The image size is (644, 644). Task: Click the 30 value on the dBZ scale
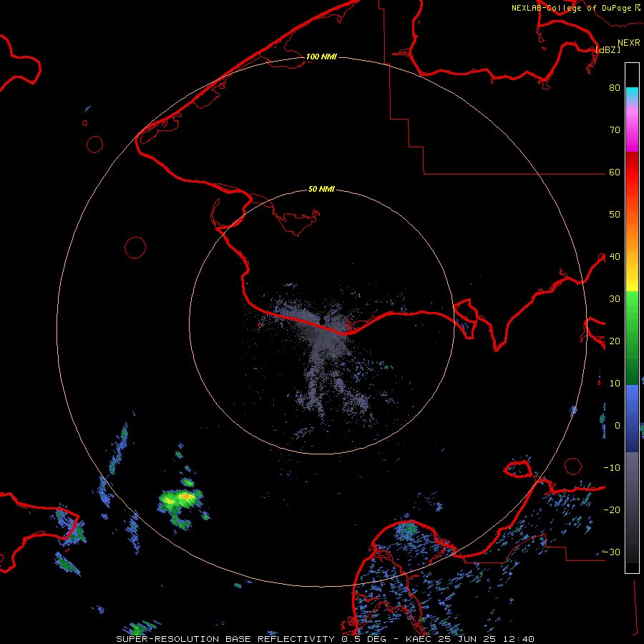coord(615,298)
